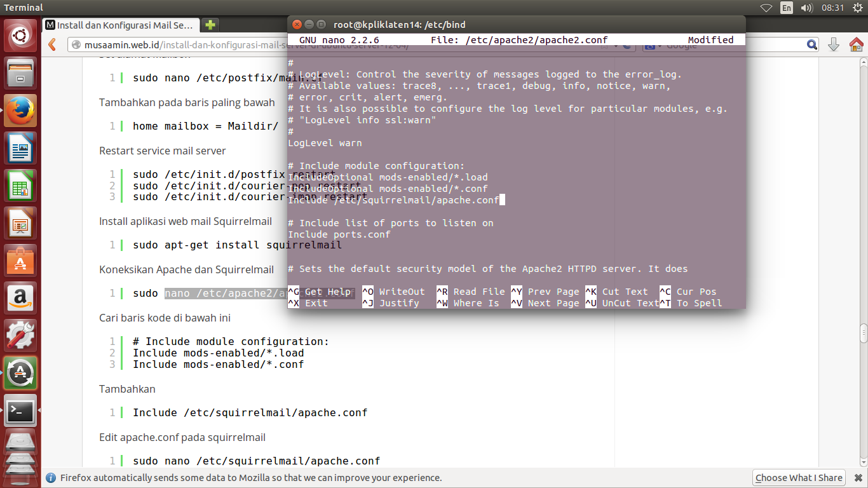Click heading 'Koneksikan Apache dan Squirrelmail'

pyautogui.click(x=186, y=269)
